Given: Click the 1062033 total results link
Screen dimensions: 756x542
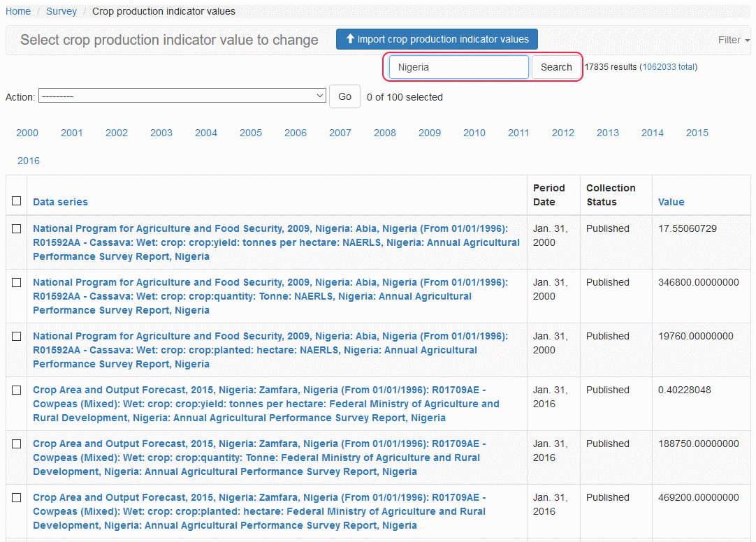Looking at the screenshot, I should pos(668,67).
